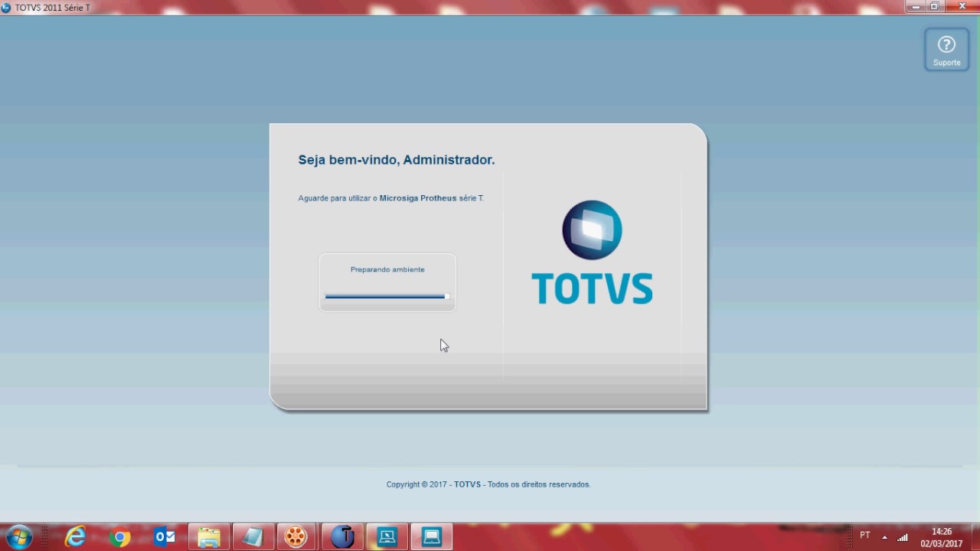Open the highlighted screen taskbar icon
The width and height of the screenshot is (980, 551).
(x=432, y=537)
